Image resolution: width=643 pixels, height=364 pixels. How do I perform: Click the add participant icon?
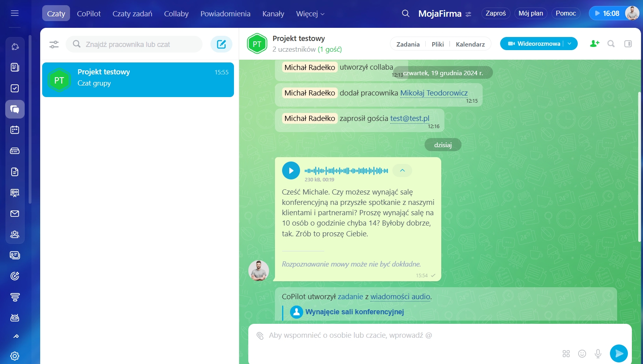(x=594, y=44)
